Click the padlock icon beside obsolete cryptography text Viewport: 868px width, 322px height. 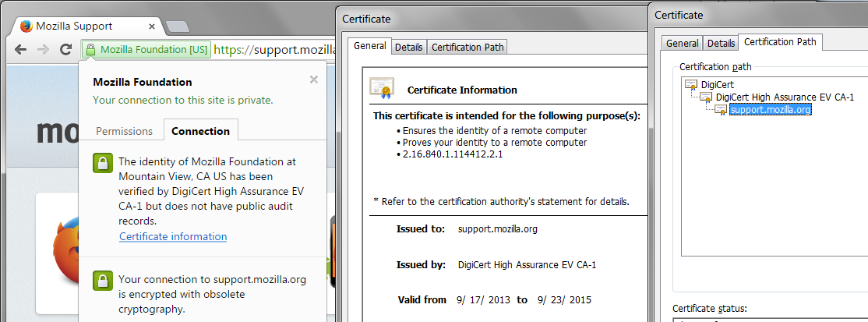[x=102, y=281]
